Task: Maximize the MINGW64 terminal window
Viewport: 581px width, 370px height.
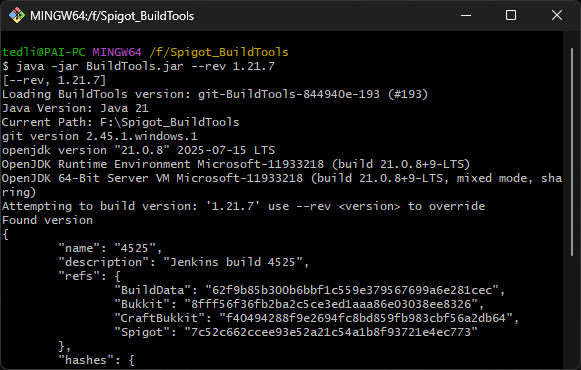Action: coord(511,16)
